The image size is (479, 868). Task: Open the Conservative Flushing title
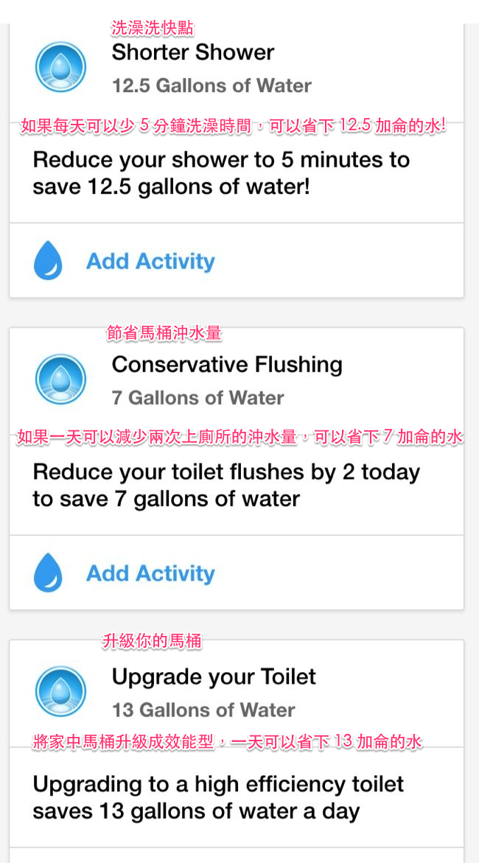coord(227,365)
